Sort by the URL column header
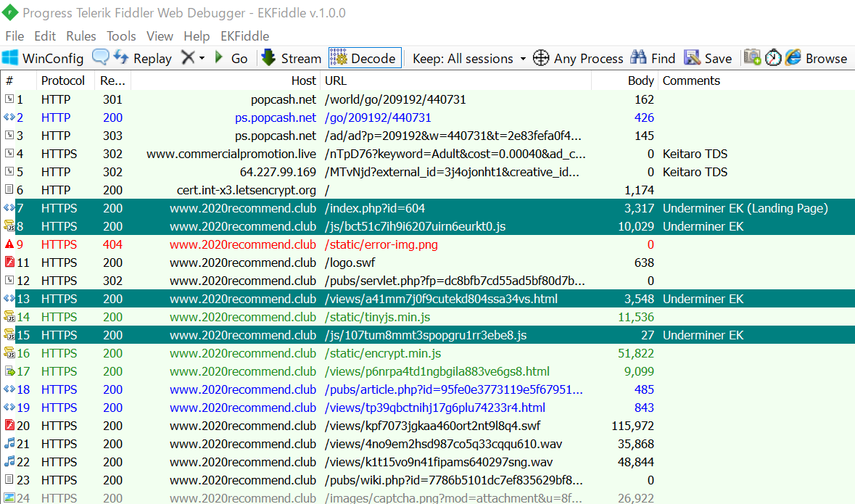The height and width of the screenshot is (504, 855). point(456,80)
